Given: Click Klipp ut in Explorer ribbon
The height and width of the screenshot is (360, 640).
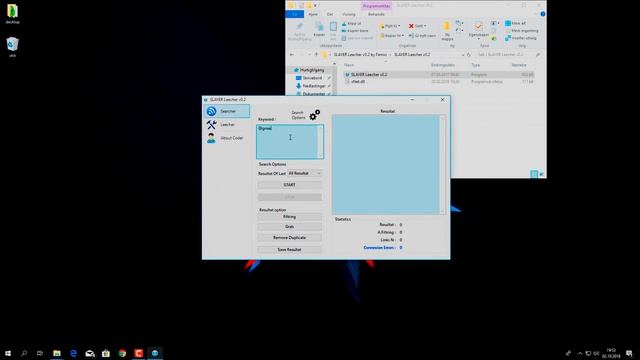Looking at the screenshot, I should click(x=351, y=24).
